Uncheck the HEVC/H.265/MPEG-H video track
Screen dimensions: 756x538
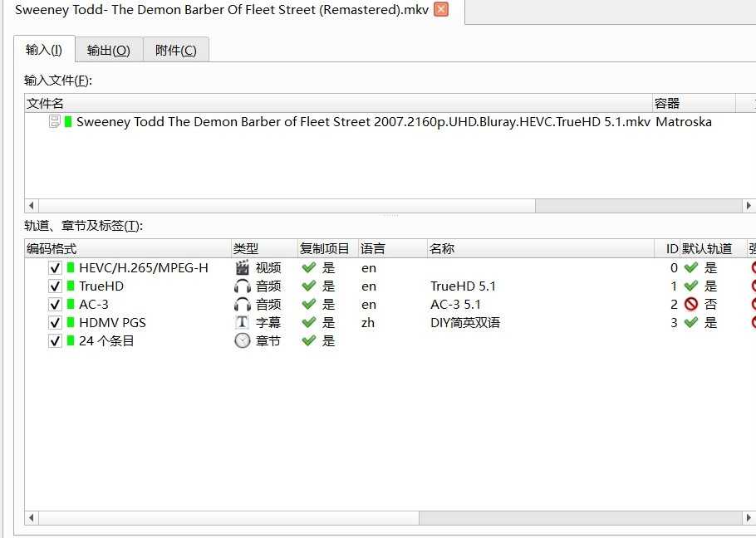pos(55,268)
